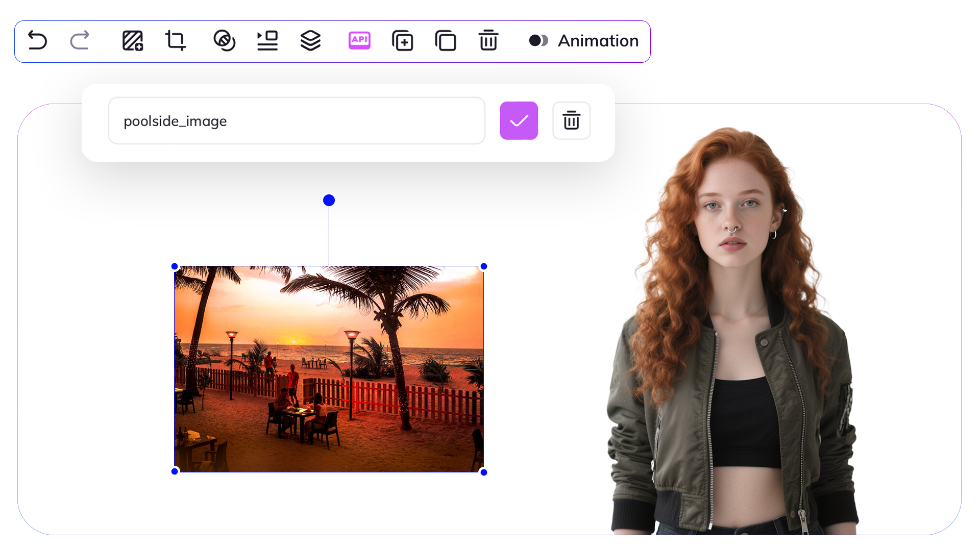Open the Layers panel
The image size is (980, 551).
[310, 41]
